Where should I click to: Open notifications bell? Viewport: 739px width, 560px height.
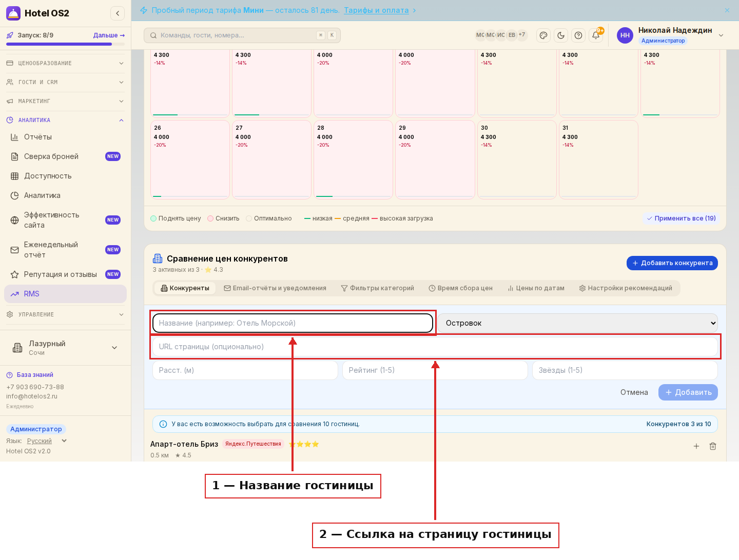pyautogui.click(x=596, y=35)
